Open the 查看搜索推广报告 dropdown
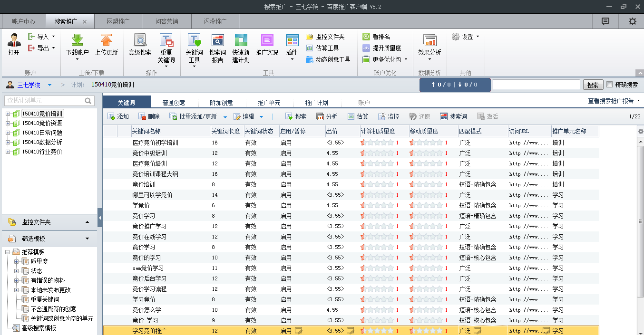The width and height of the screenshot is (644, 335). [x=614, y=101]
